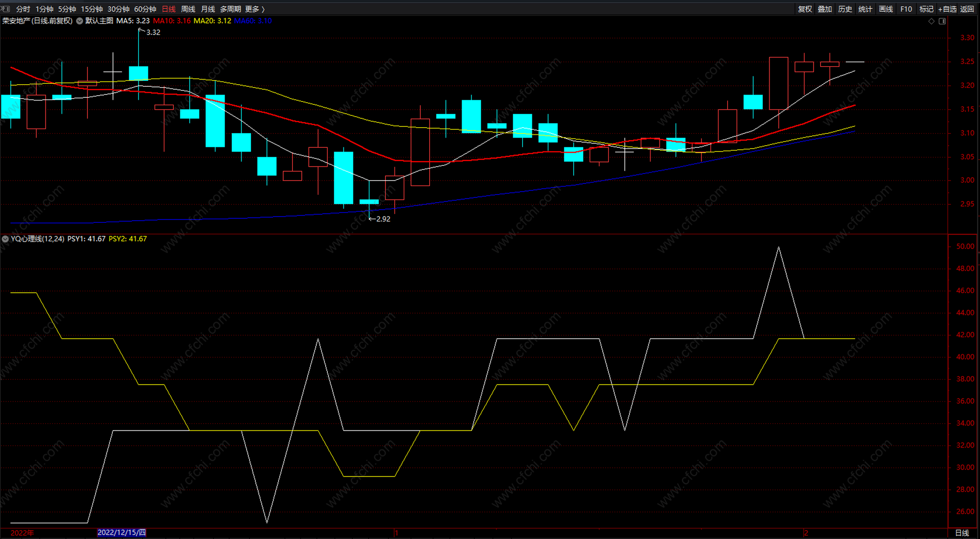Image resolution: width=980 pixels, height=539 pixels.
Task: Click the panel collapse icon at top-left
Action: [5, 8]
